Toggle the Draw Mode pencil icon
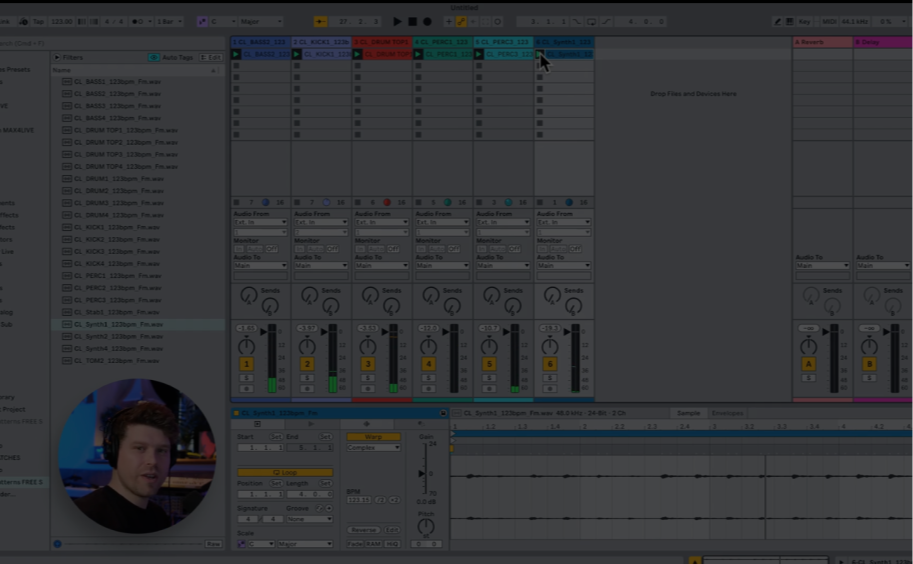913x564 pixels. (x=777, y=22)
